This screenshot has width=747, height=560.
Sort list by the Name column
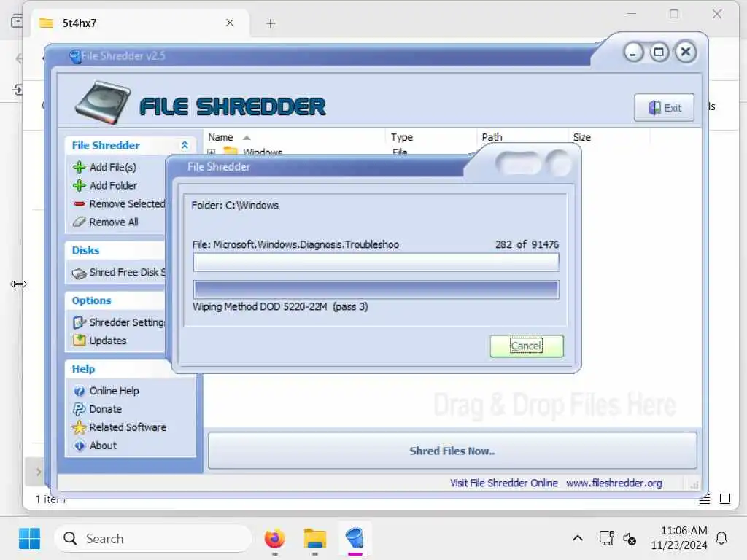220,137
